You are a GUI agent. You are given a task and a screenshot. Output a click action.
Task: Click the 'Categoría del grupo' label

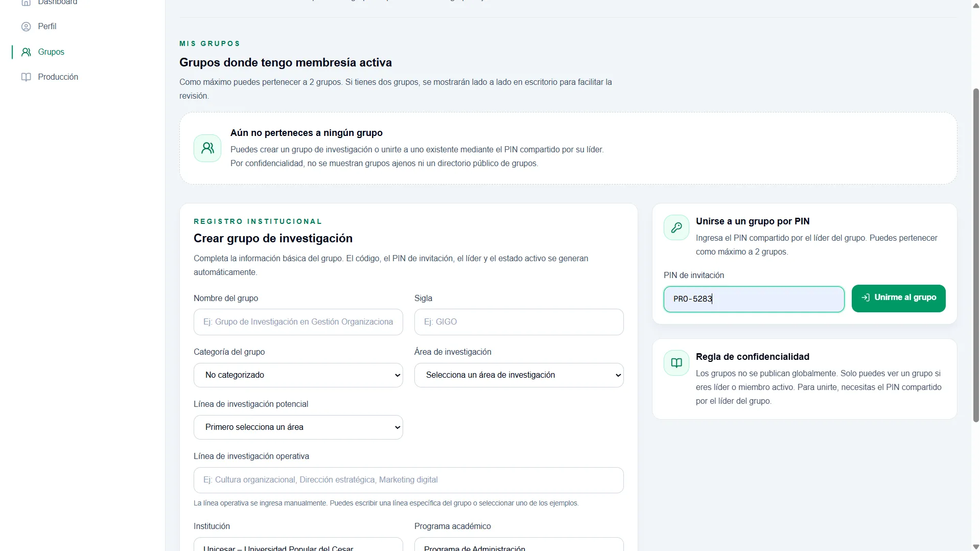tap(229, 352)
